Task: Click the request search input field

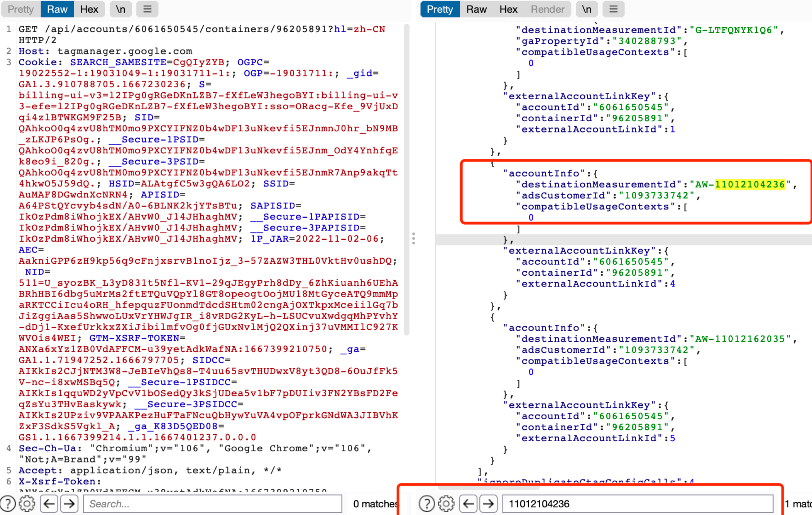Action: [x=212, y=504]
